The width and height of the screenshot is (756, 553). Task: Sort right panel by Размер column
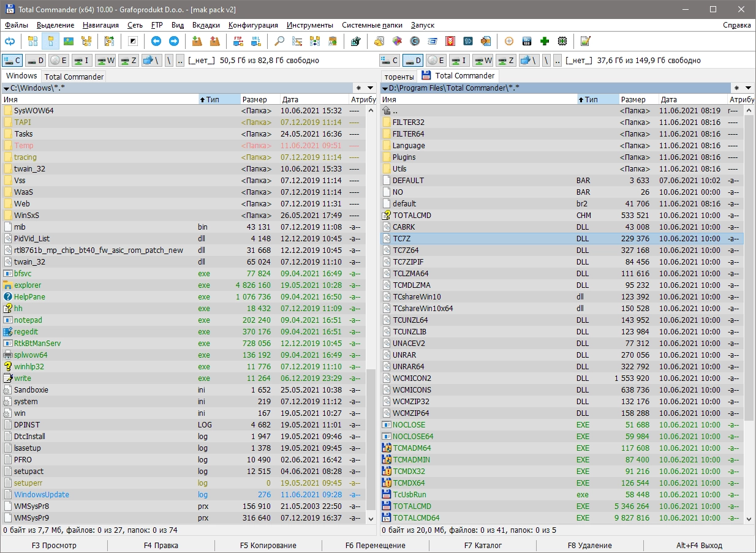click(x=638, y=99)
